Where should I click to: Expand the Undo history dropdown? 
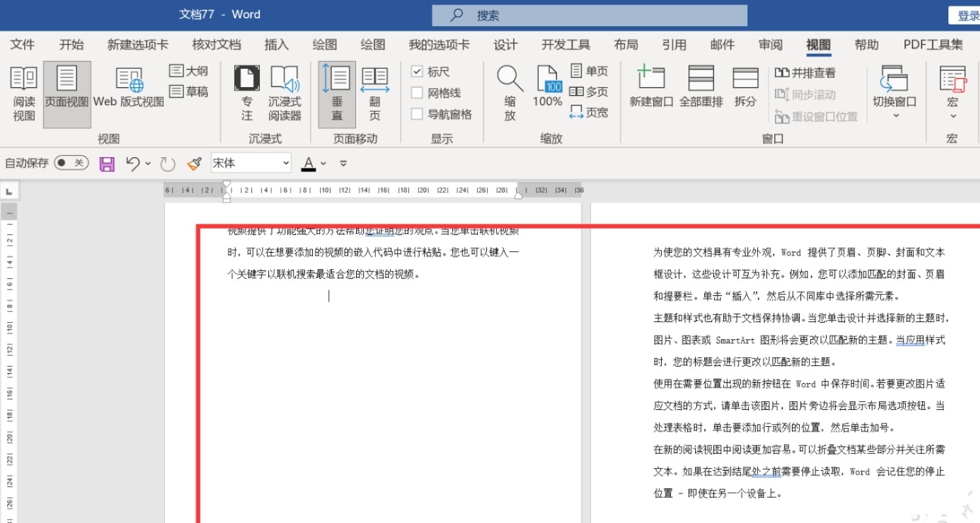tap(148, 163)
